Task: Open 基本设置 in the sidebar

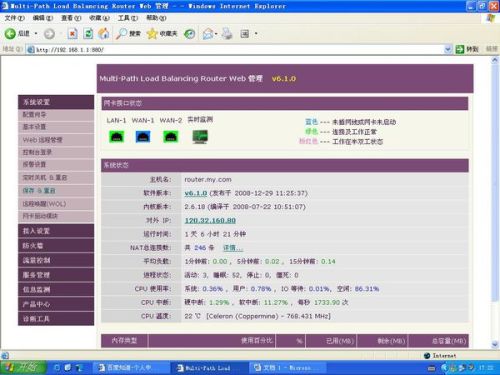Action: pos(56,127)
